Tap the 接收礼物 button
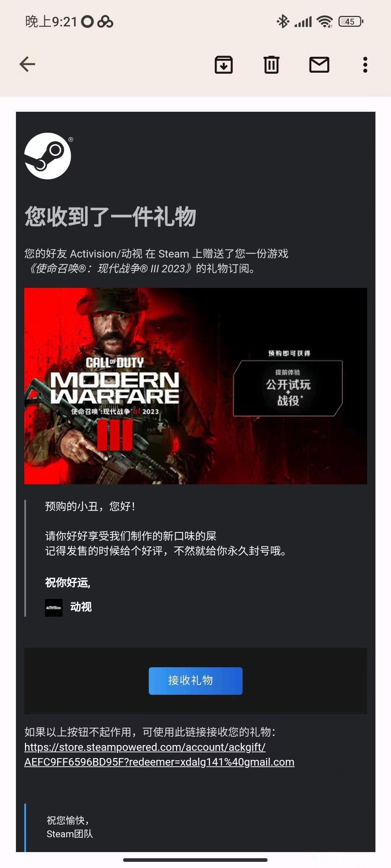Image resolution: width=391 pixels, height=868 pixels. (x=195, y=681)
